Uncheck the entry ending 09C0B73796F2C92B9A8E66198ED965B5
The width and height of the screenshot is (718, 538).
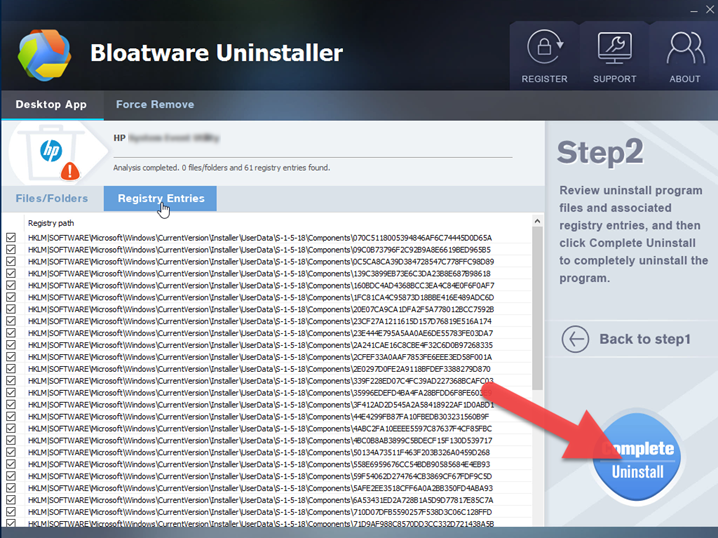point(11,250)
